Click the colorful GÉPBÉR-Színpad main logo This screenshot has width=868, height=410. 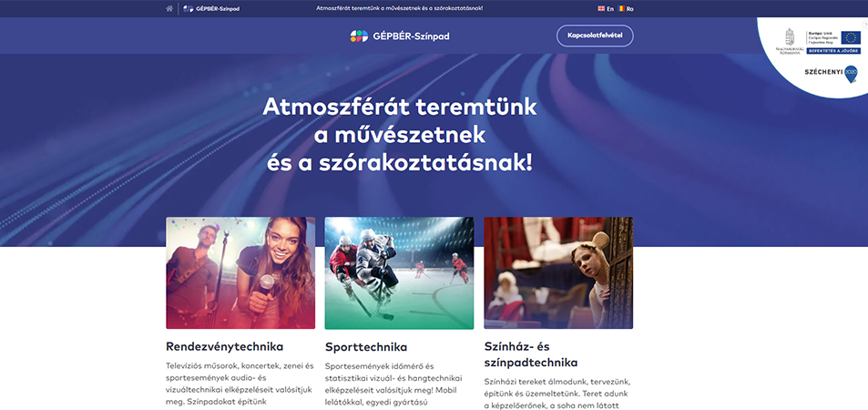click(359, 36)
